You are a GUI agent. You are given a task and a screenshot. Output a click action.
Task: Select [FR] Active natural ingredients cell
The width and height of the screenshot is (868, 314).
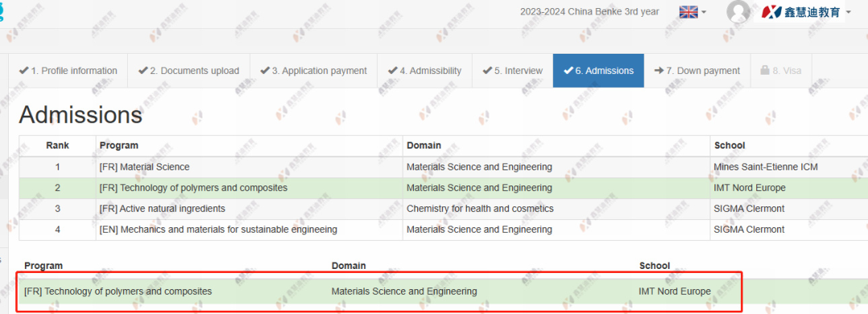pyautogui.click(x=249, y=209)
